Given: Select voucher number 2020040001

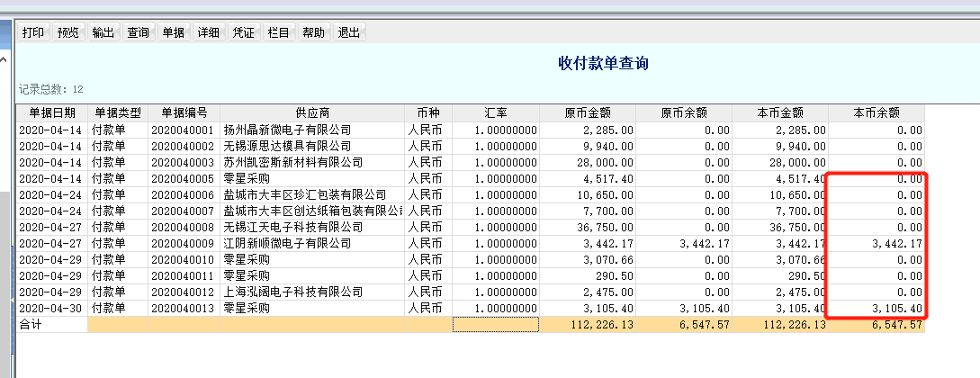Looking at the screenshot, I should click(184, 130).
